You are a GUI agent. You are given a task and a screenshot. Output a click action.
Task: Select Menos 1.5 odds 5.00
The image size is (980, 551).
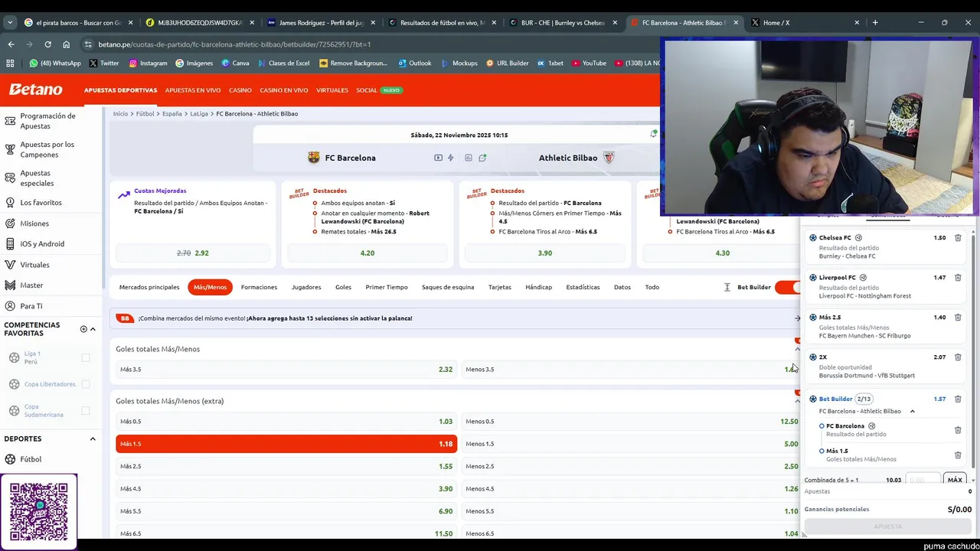(x=632, y=444)
